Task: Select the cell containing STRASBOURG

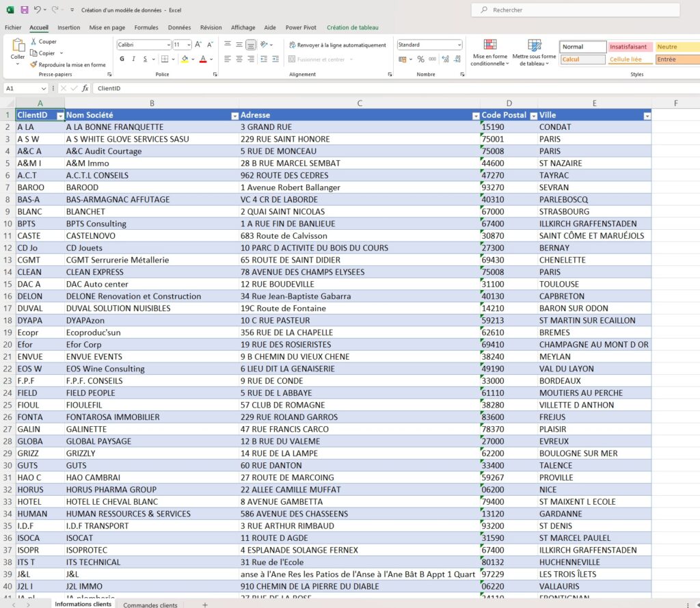Action: 594,212
